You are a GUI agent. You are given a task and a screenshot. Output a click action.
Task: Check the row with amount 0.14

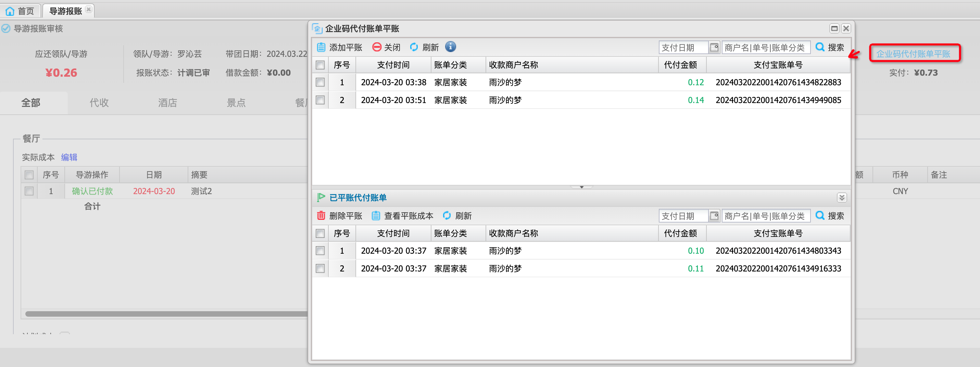pyautogui.click(x=320, y=100)
